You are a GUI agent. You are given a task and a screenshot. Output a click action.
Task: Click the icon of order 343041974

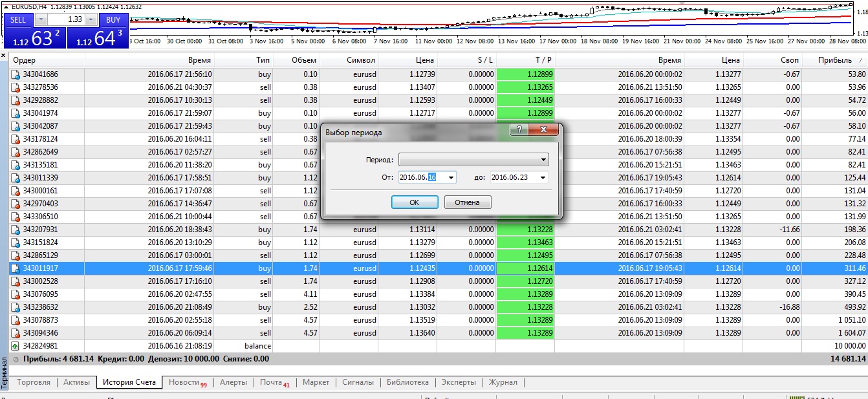coord(16,113)
